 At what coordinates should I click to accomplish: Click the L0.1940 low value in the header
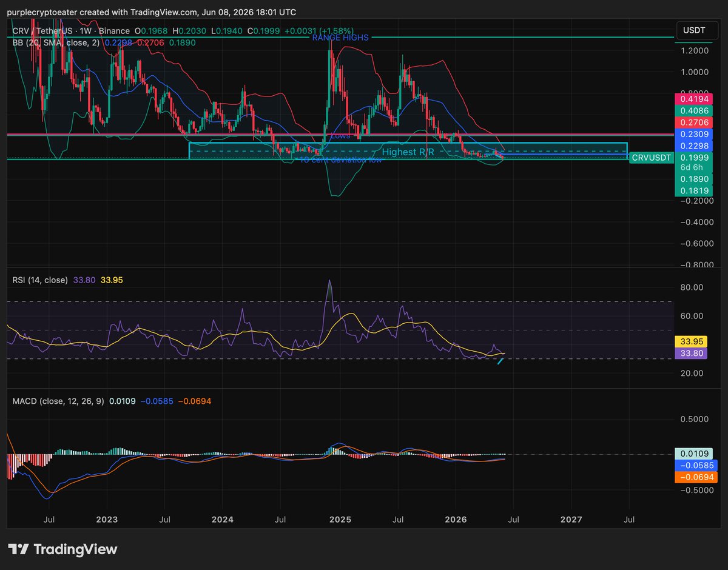tap(227, 31)
